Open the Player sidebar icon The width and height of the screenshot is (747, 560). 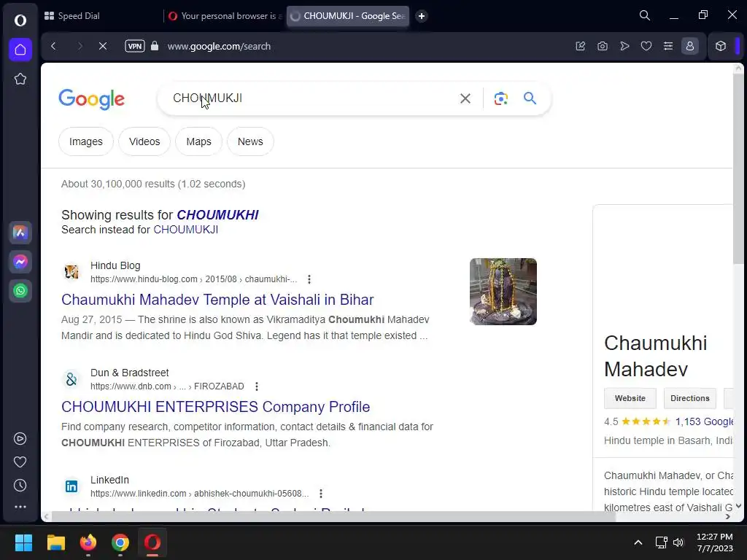[x=20, y=438]
